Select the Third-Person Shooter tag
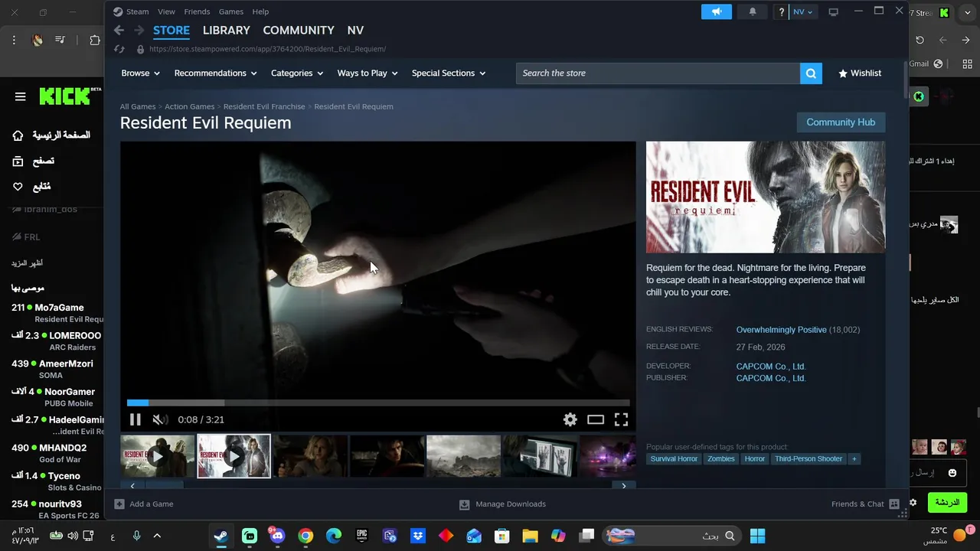 pyautogui.click(x=808, y=459)
